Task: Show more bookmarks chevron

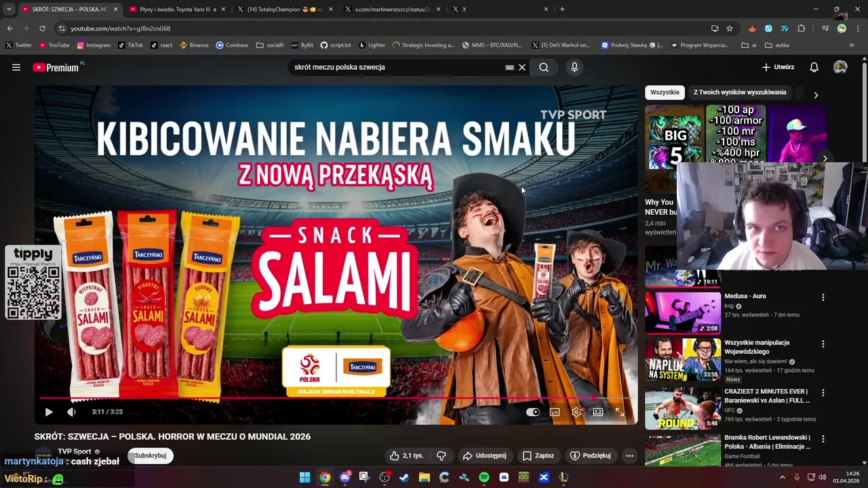Action: point(852,45)
